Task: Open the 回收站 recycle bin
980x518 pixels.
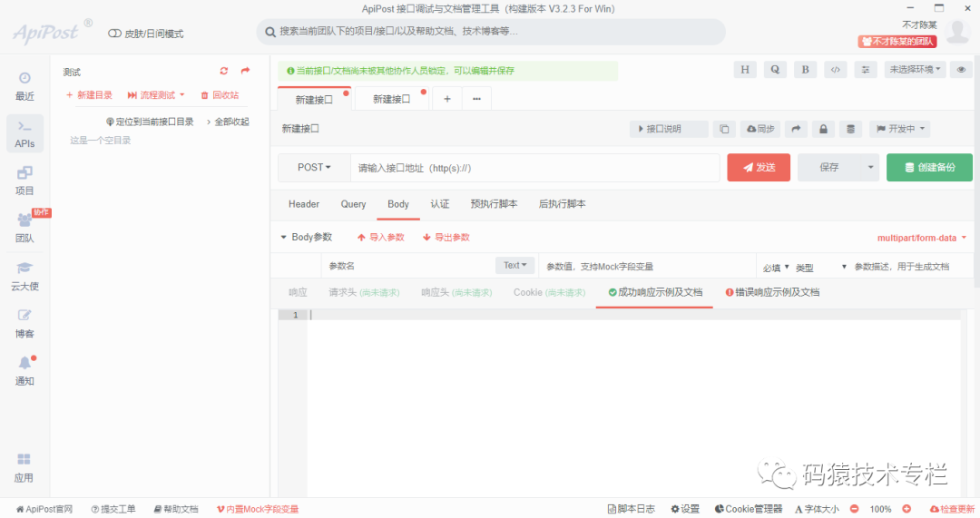Action: (x=220, y=95)
